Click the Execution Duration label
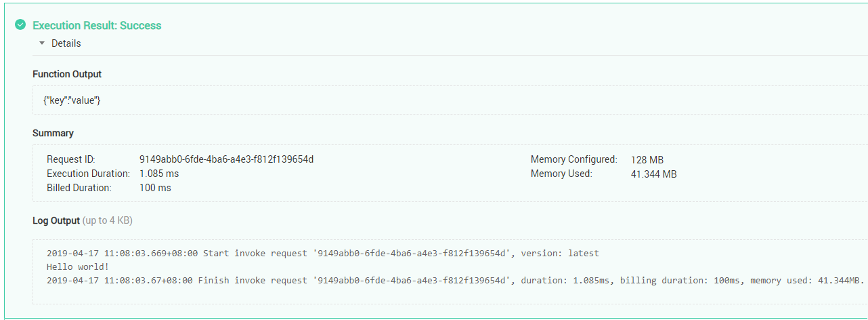Viewport: 868px width, 320px height. (x=88, y=174)
